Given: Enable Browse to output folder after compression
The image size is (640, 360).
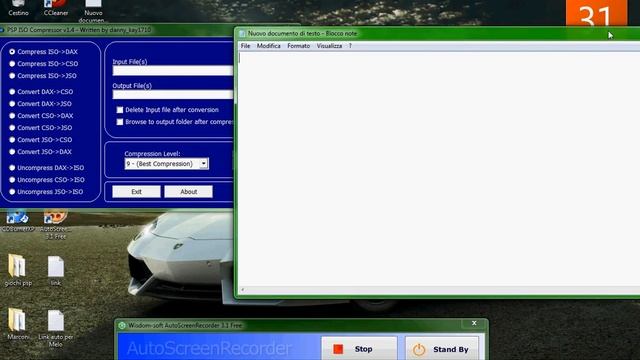Looking at the screenshot, I should click(120, 122).
